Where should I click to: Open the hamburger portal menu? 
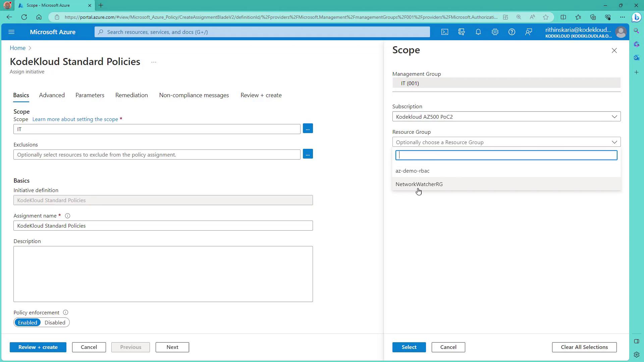click(x=11, y=32)
